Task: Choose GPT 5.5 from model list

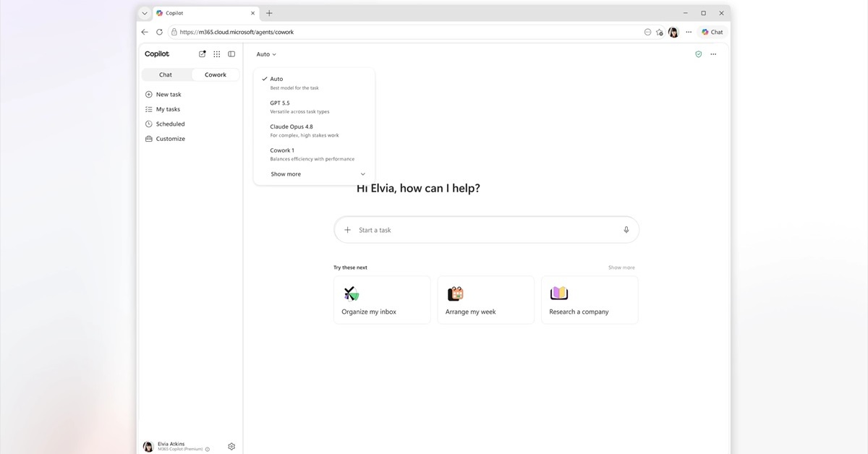Action: 315,107
